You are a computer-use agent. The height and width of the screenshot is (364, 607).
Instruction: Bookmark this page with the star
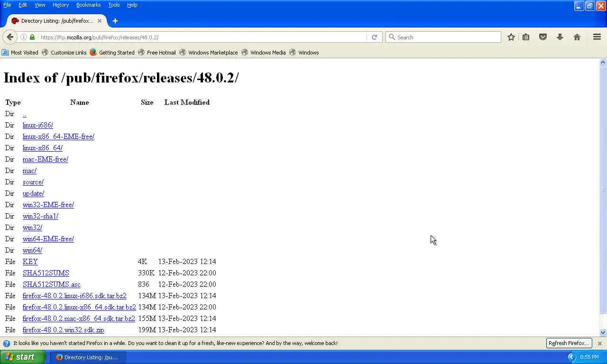[511, 37]
